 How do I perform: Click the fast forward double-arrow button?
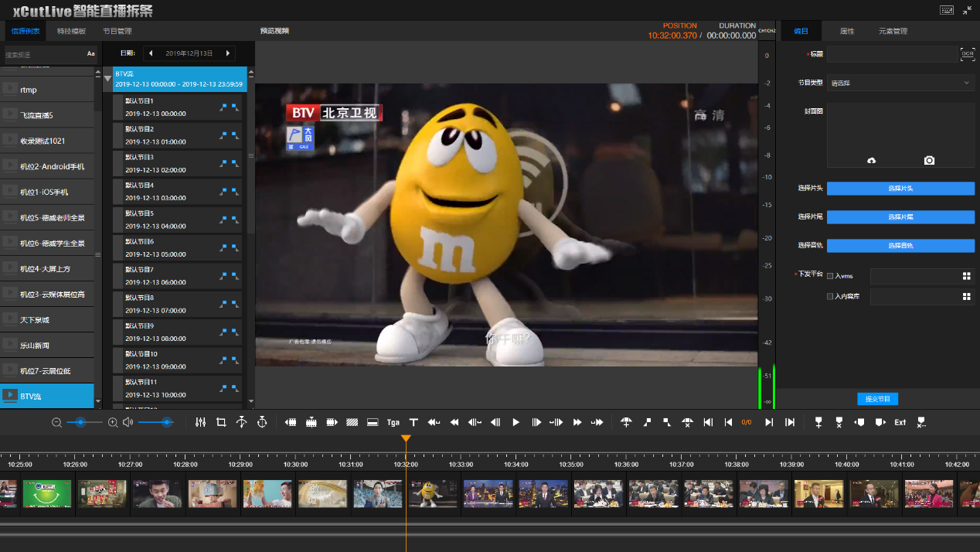[x=577, y=422]
